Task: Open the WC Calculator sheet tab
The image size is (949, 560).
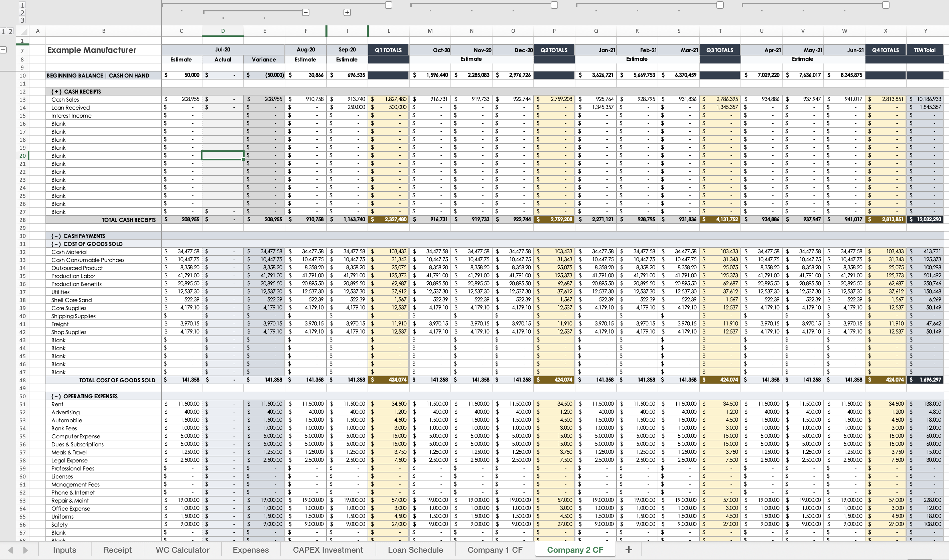Action: pyautogui.click(x=183, y=550)
